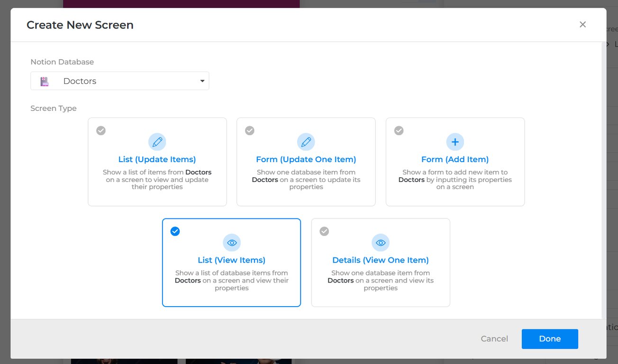Click the Doctors database icon in the dropdown
Viewport: 618px width, 364px height.
[45, 81]
